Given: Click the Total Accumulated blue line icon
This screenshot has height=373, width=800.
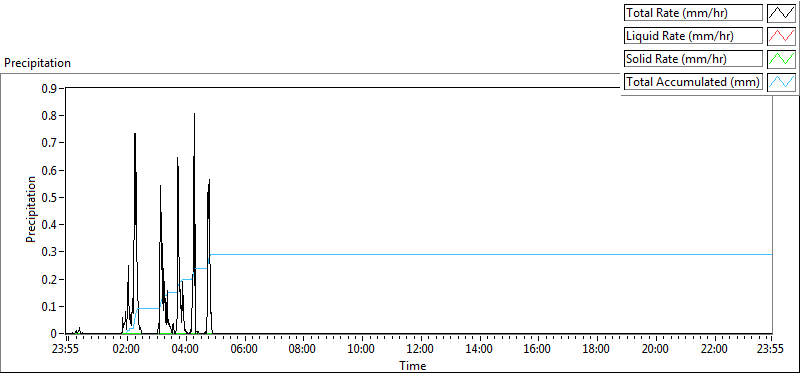Looking at the screenshot, I should click(x=782, y=82).
